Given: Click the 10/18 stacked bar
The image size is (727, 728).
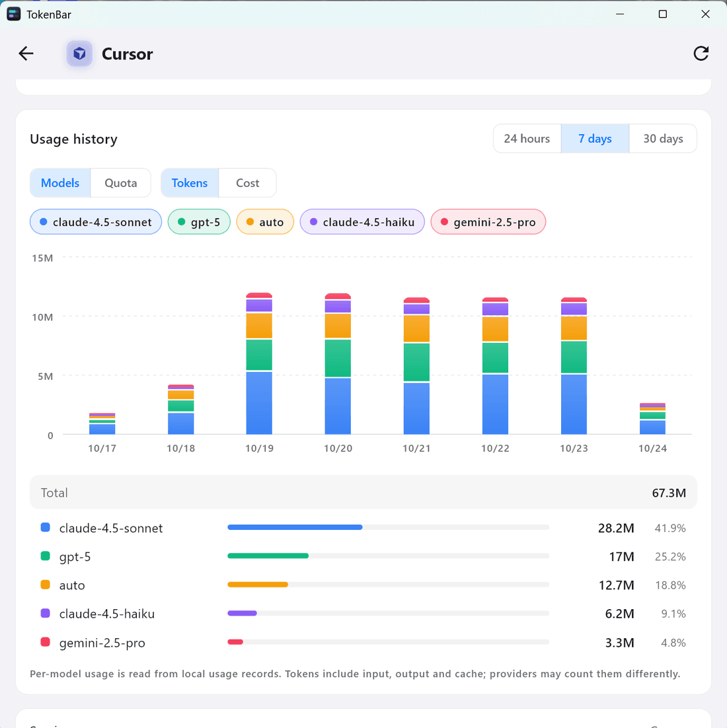Looking at the screenshot, I should [180, 410].
